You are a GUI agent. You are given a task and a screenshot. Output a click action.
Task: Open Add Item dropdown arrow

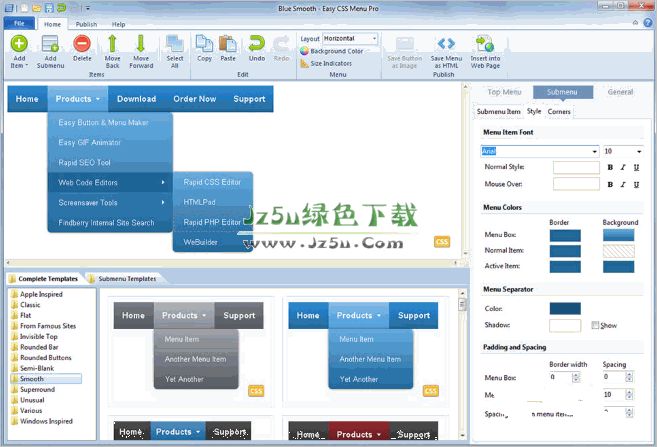(x=26, y=66)
